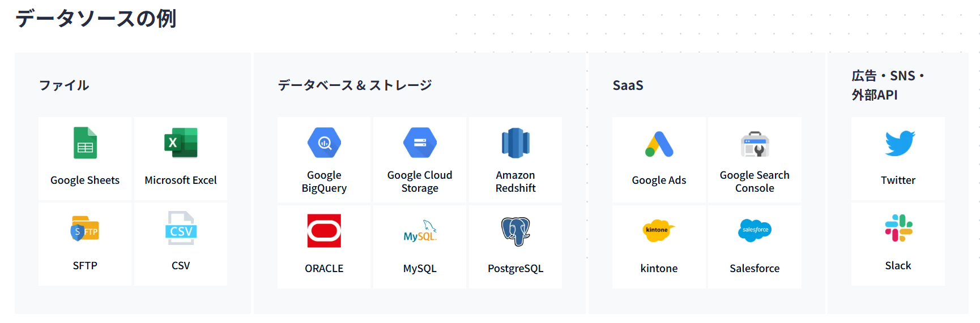Click the CSV file icon
Viewport: 980px width, 323px height.
point(181,229)
